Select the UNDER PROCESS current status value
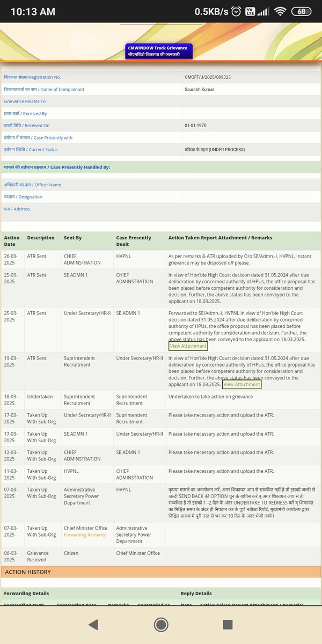322x644 pixels. 215,150
